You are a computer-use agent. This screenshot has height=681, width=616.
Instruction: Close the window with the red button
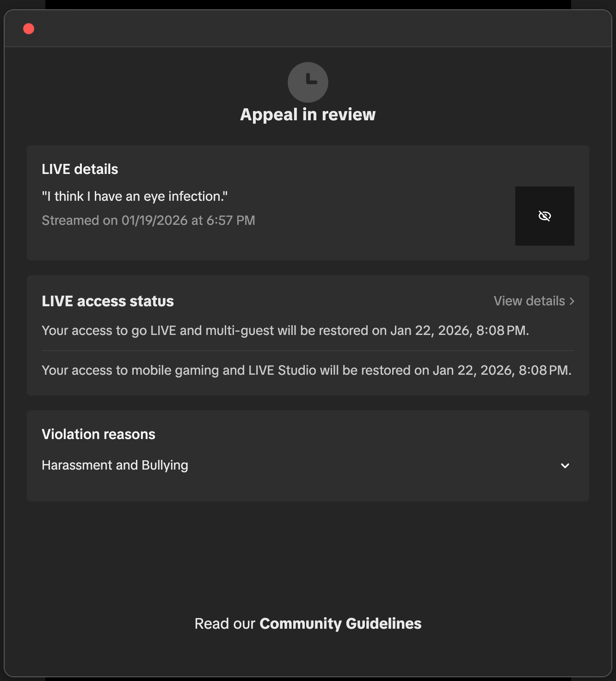[x=29, y=29]
